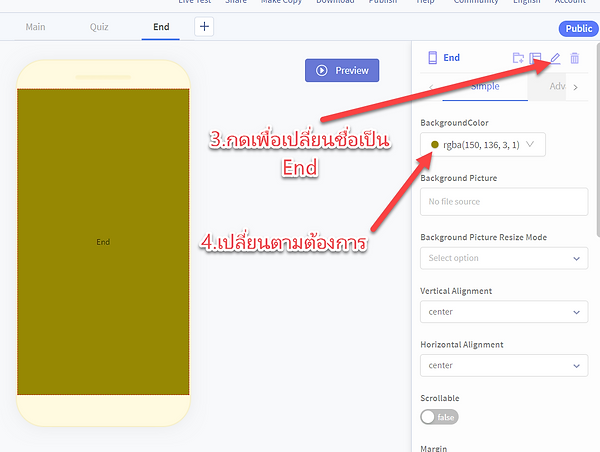The width and height of the screenshot is (600, 452).
Task: Select the End screen tab
Action: click(x=161, y=27)
